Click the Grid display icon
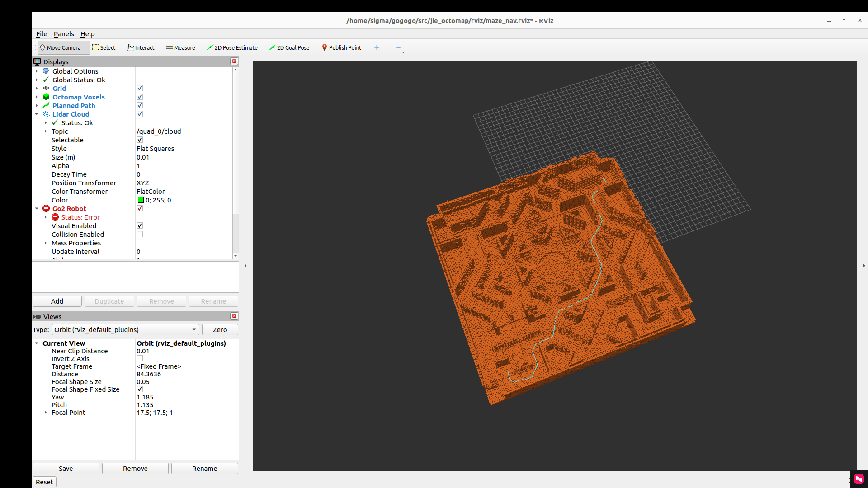This screenshot has height=488, width=868. [x=46, y=88]
